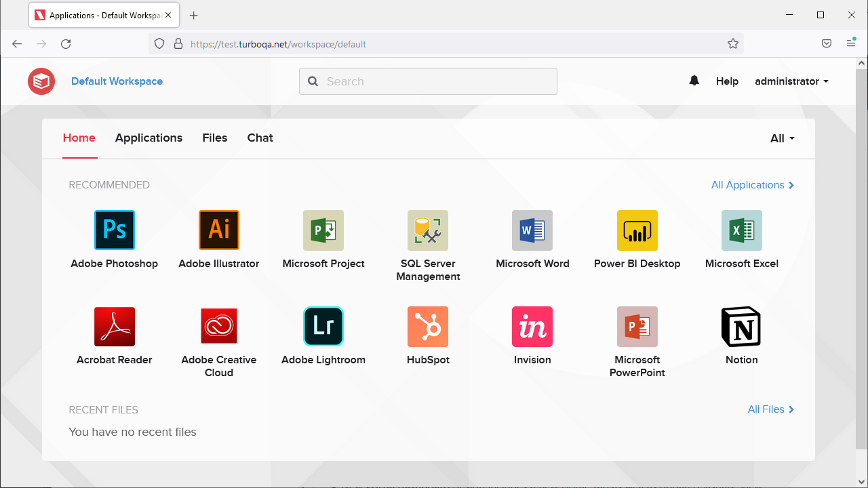Start Microsoft Project from recommended apps
This screenshot has height=488, width=868.
click(323, 230)
